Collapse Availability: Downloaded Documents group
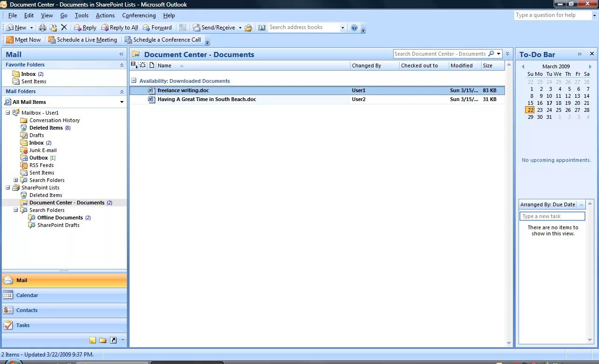 coord(134,80)
